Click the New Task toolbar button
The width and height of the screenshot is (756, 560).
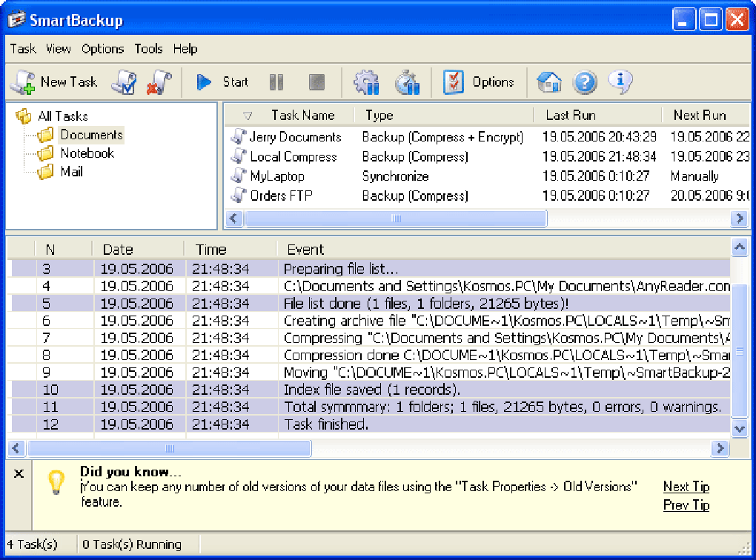pos(54,82)
